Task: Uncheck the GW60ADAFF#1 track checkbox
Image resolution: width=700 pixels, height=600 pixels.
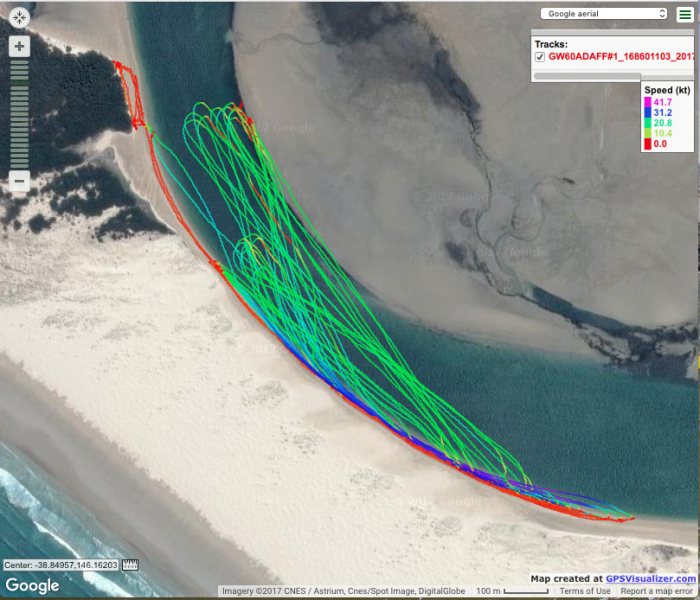Action: (x=541, y=57)
